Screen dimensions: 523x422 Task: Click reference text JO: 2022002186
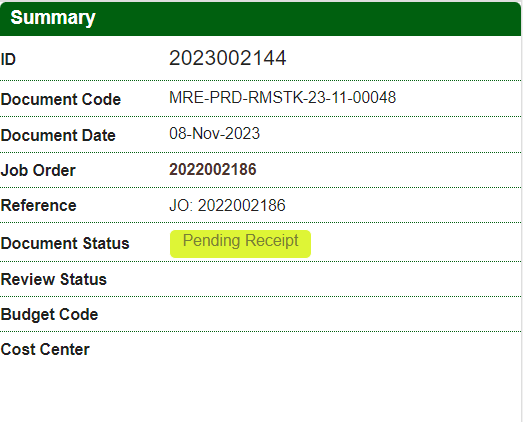[x=227, y=205]
